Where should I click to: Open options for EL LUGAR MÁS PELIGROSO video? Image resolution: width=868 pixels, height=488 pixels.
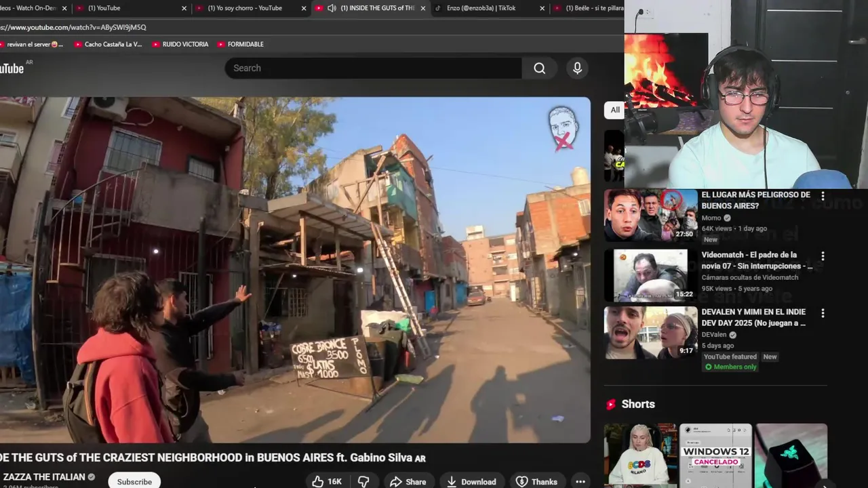823,196
